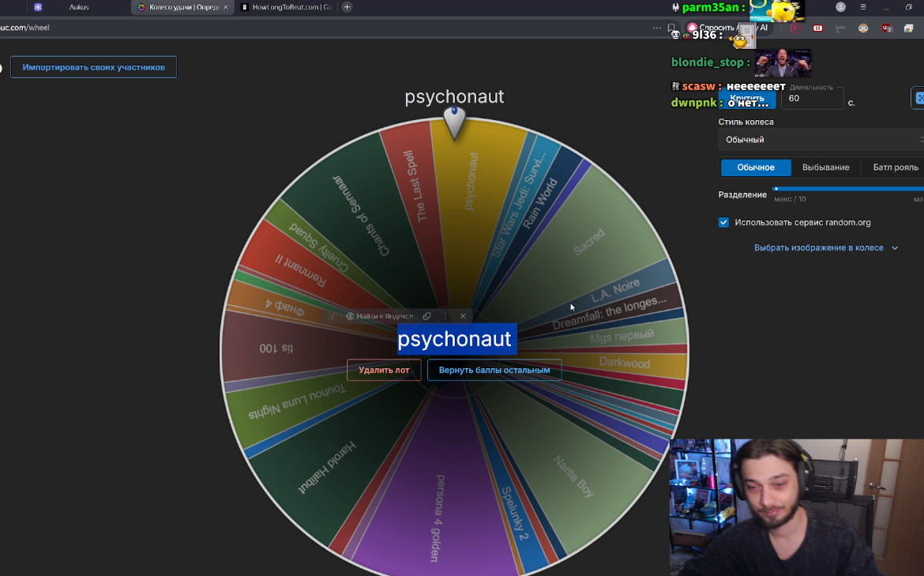The image size is (924, 576).
Task: Click the gray crown-shaped extension icon
Action: (x=840, y=28)
